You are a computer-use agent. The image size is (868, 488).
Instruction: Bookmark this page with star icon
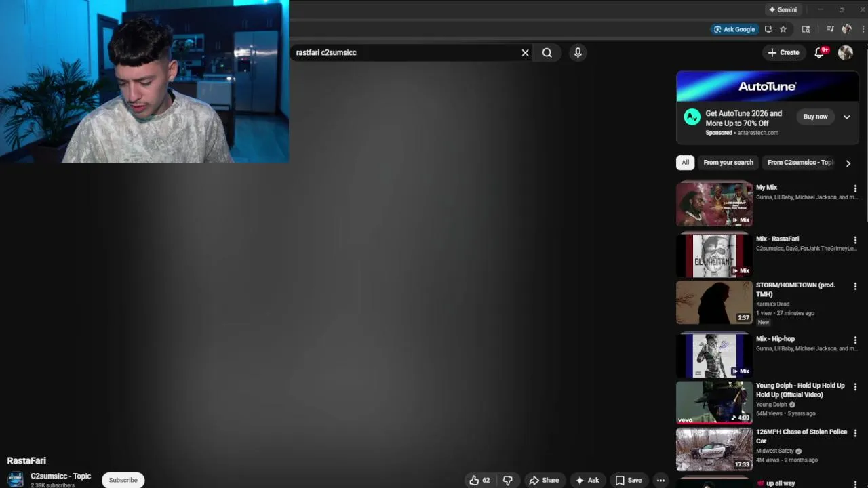pos(783,29)
